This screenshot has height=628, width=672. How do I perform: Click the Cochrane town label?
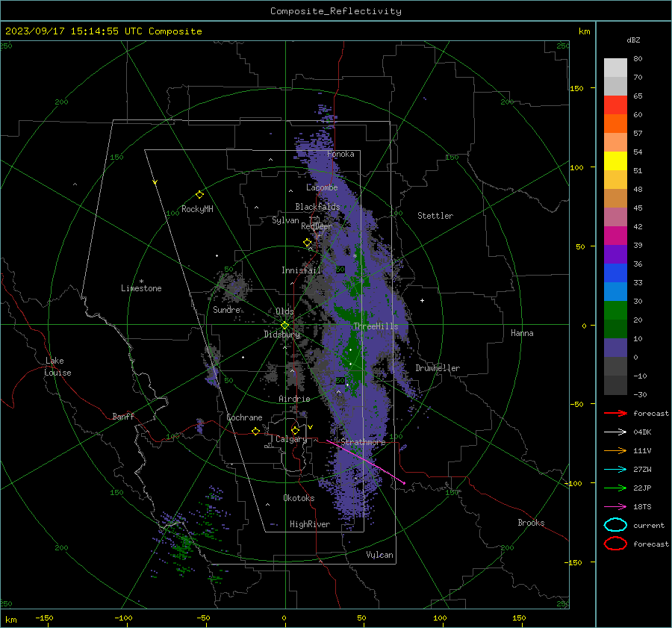(244, 417)
